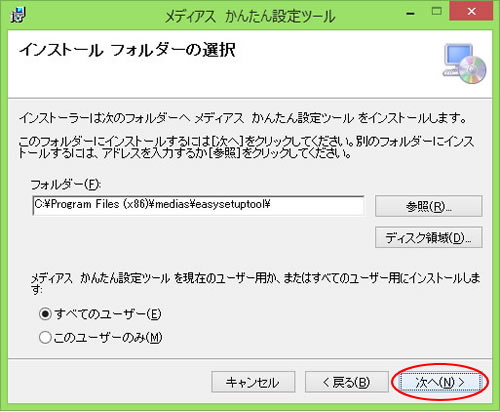This screenshot has height=412, width=500.
Task: Click the computer and CD setup icon
Action: coord(464,63)
